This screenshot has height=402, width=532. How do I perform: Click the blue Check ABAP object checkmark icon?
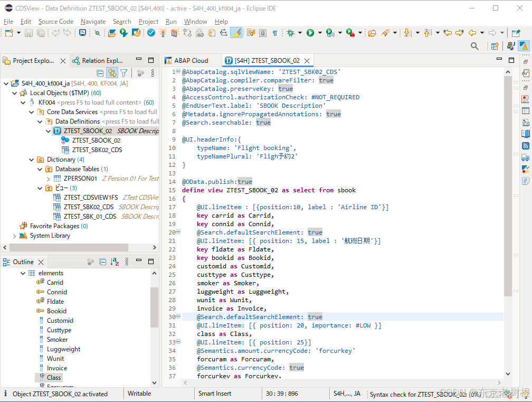pyautogui.click(x=151, y=33)
